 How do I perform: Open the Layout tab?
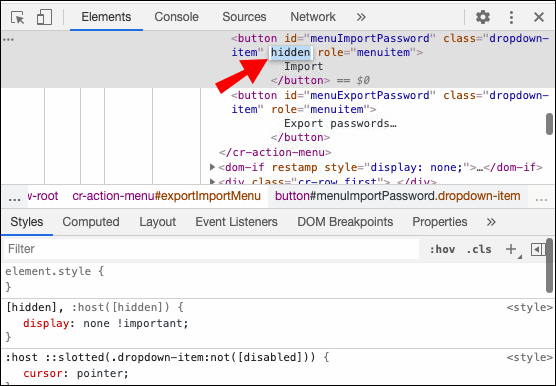[157, 222]
